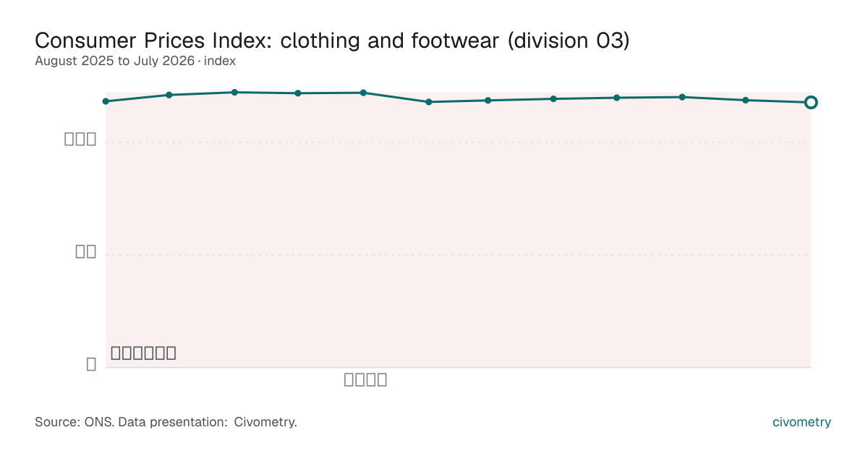The height and width of the screenshot is (456, 868).
Task: Select the seventh data point on the line
Action: click(488, 100)
